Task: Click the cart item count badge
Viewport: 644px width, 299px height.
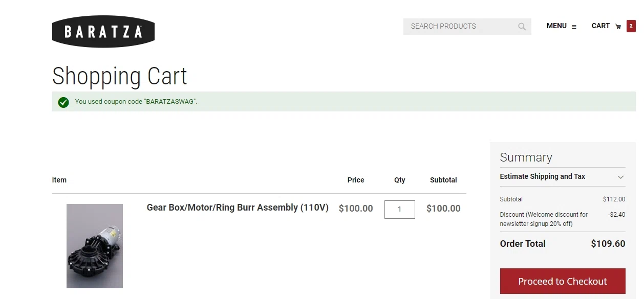Action: pos(631,26)
